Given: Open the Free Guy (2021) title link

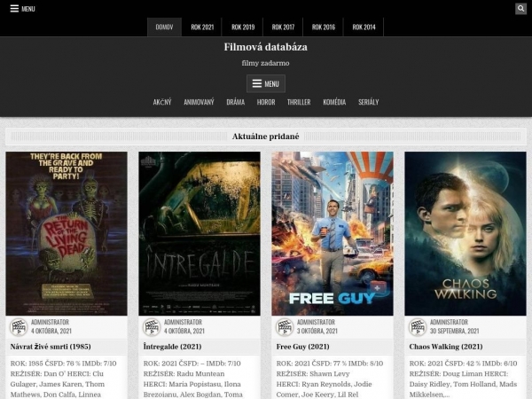Looking at the screenshot, I should click(x=302, y=347).
